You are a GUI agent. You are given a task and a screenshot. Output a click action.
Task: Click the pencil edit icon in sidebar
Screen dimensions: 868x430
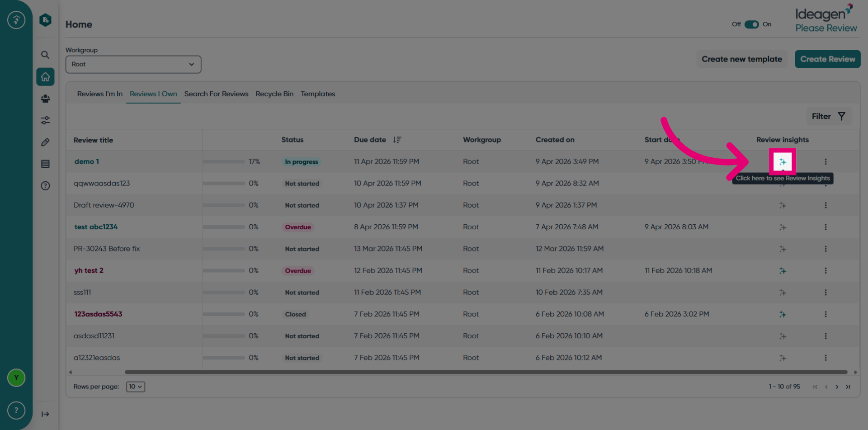click(x=45, y=142)
